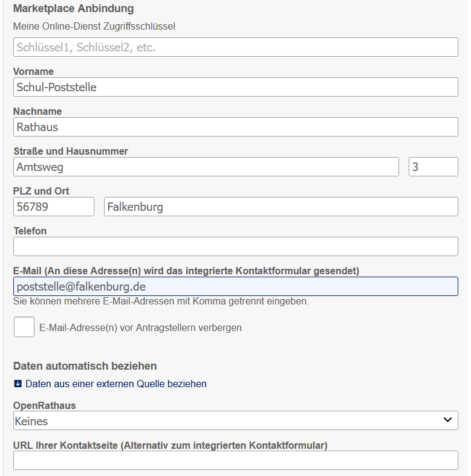Select the Ort field containing 'Falkenburg'

281,207
